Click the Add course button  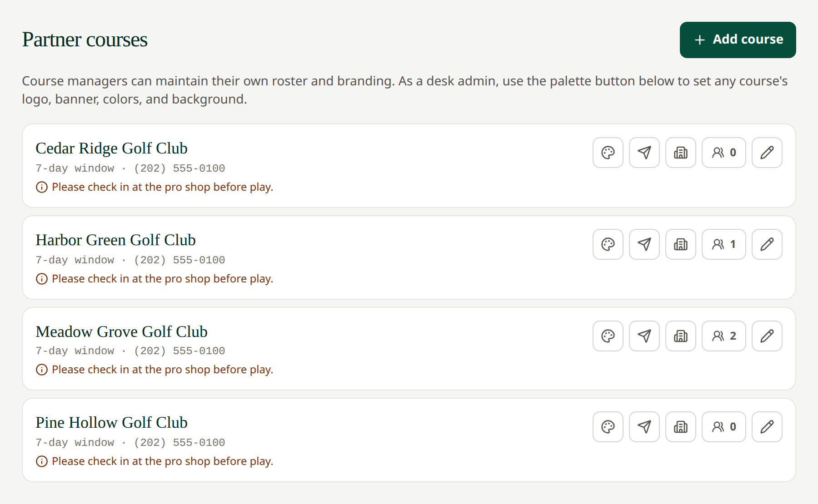pyautogui.click(x=738, y=40)
